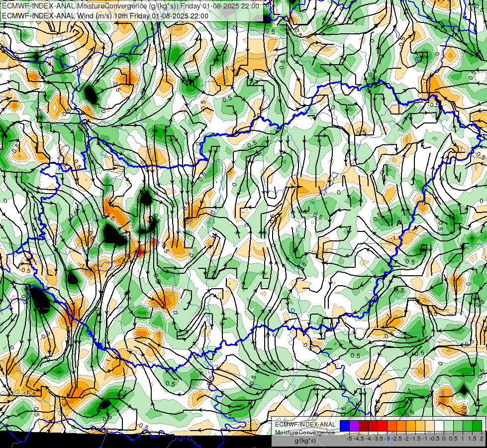Viewport: 487px width, 448px height.
Task: Click the blue legend swatch below -5
Action: pos(345,426)
